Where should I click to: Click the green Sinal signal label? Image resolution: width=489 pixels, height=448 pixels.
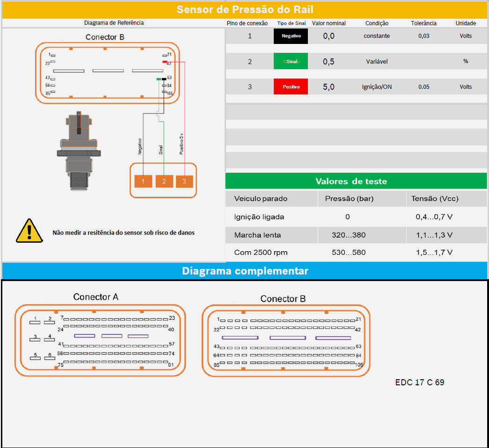tap(291, 61)
